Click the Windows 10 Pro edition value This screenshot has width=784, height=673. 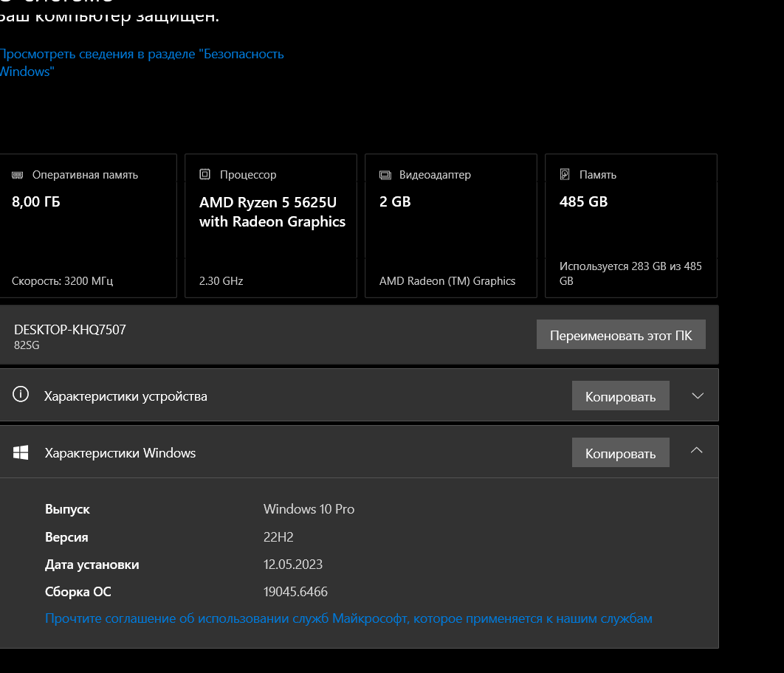point(309,509)
